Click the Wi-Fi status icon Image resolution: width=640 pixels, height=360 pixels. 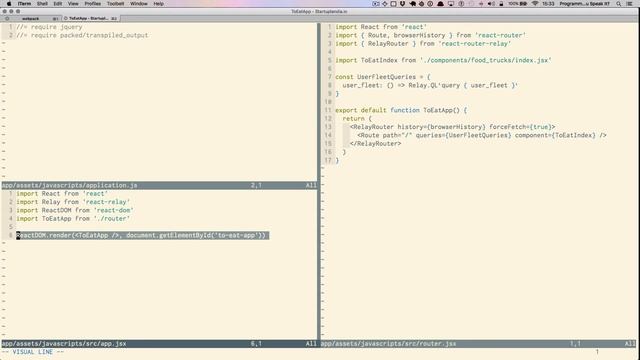[x=535, y=4]
